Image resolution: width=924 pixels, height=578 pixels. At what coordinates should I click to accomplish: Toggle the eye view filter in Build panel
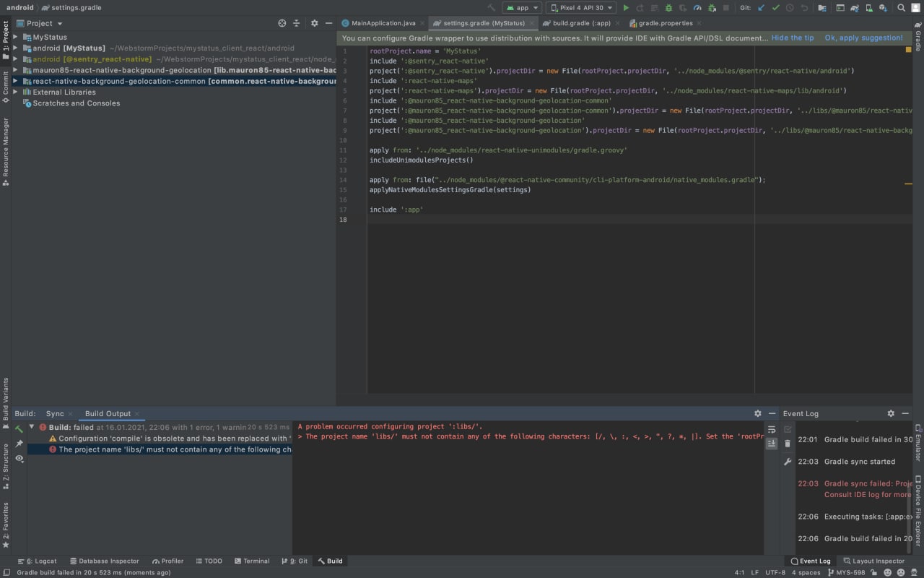coord(19,459)
